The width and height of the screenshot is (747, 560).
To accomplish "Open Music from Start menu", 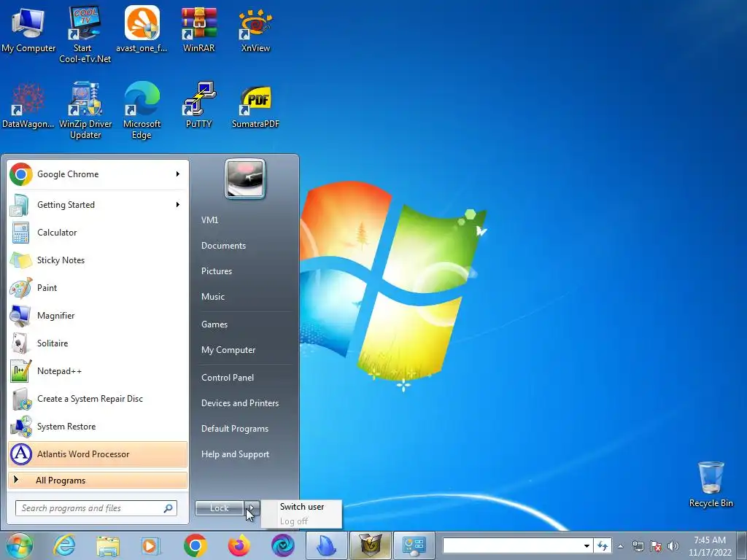I will pyautogui.click(x=213, y=297).
